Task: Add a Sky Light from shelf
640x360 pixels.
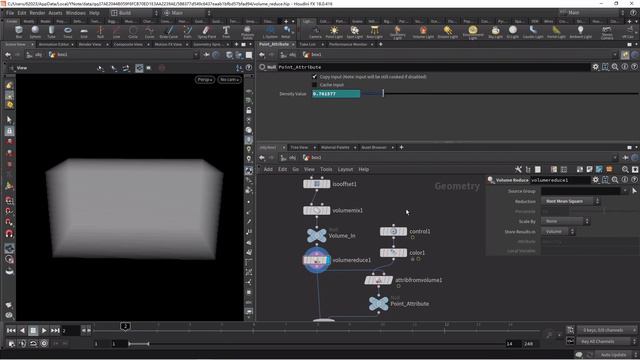Action: point(496,31)
